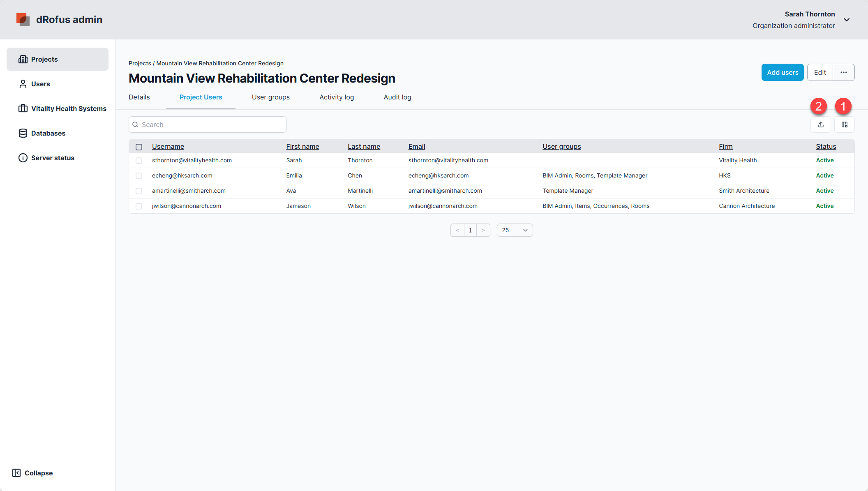Open Server status label in sidebar
This screenshot has height=491, width=868.
pos(53,158)
